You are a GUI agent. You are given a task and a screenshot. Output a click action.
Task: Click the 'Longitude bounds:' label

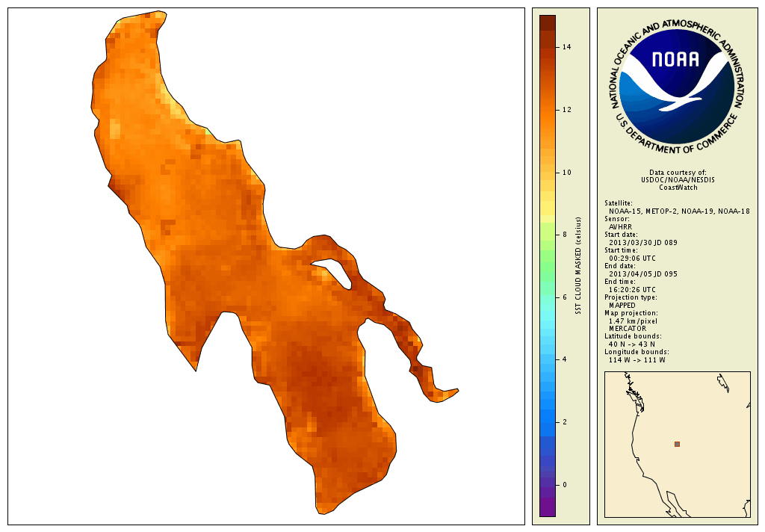click(x=637, y=352)
